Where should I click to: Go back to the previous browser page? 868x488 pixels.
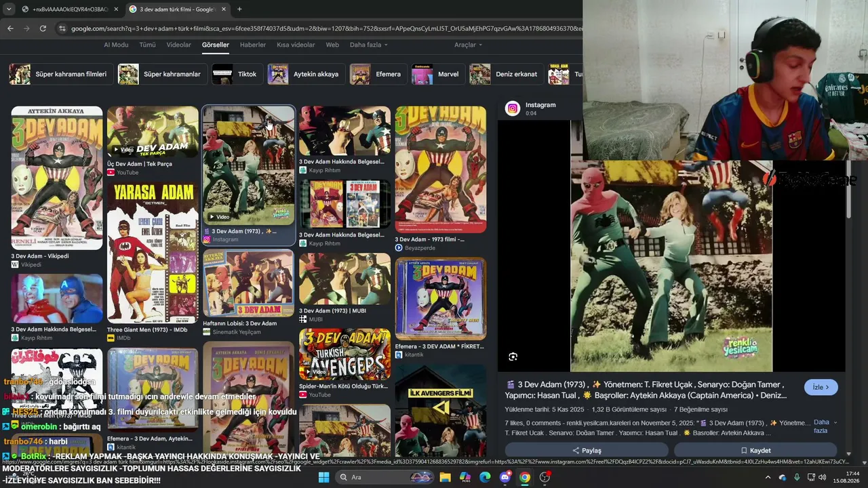(10, 28)
